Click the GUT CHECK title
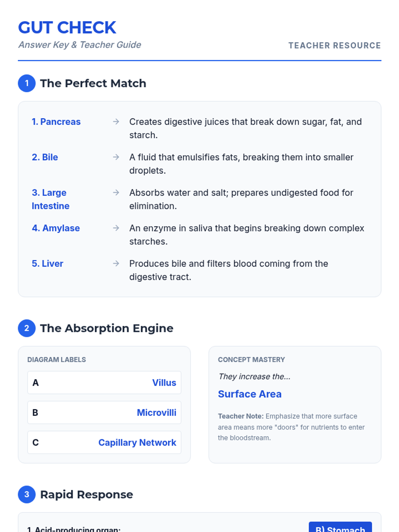 (x=67, y=28)
